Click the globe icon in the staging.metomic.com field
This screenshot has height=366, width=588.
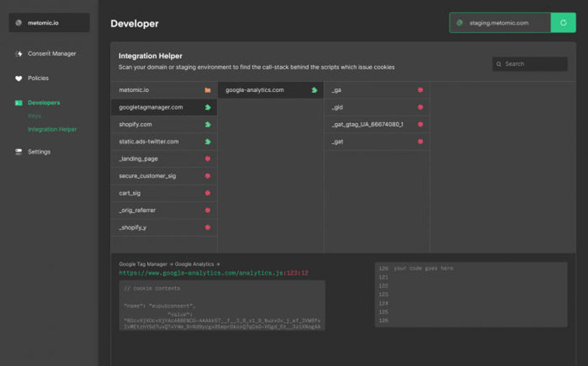coord(459,23)
